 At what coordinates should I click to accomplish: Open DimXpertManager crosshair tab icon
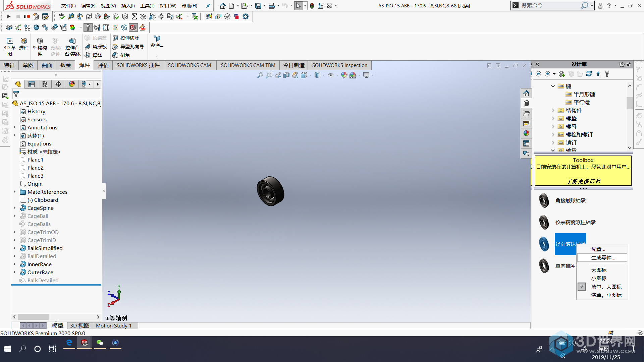click(58, 84)
